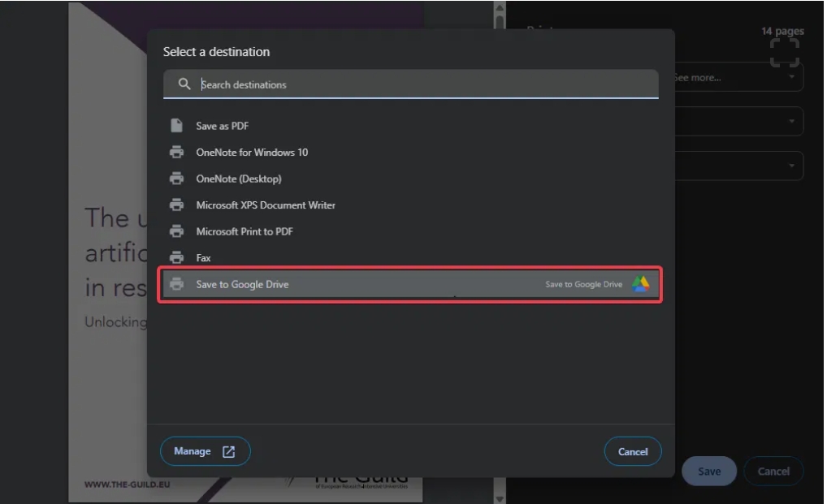Viewport: 827px width, 504px height.
Task: Focus the Search destinations input field
Action: point(422,84)
